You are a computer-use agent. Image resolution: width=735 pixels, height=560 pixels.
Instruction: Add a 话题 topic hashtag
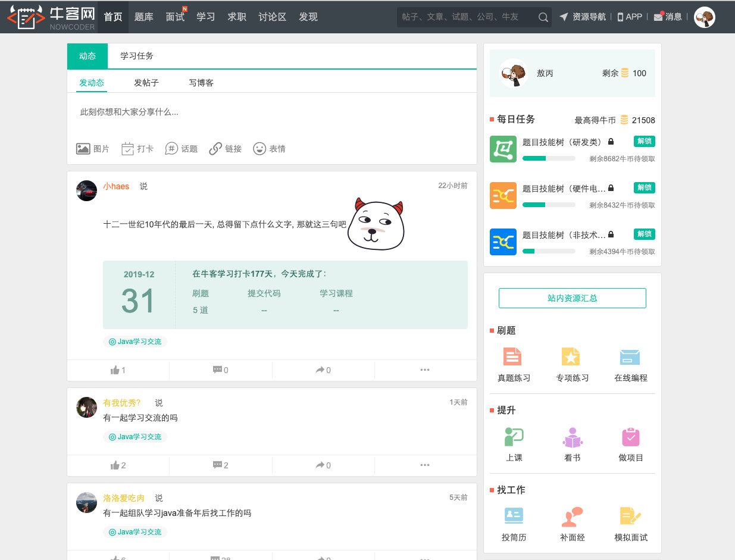click(x=171, y=149)
